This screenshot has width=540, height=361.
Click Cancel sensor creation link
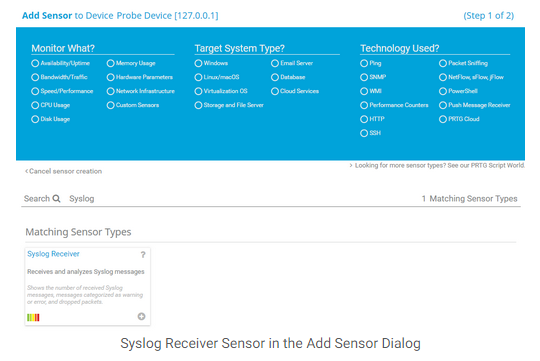[64, 171]
